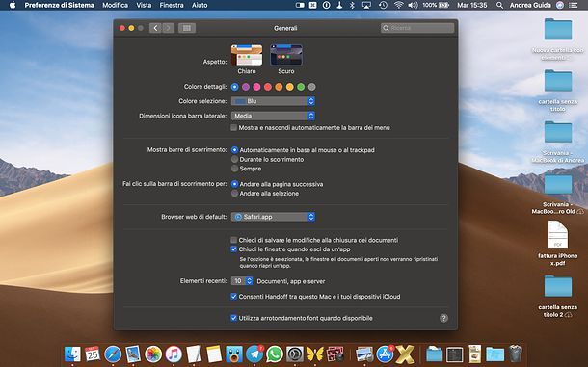This screenshot has height=367, width=588.
Task: Pick the pink accent color
Action: [x=256, y=87]
